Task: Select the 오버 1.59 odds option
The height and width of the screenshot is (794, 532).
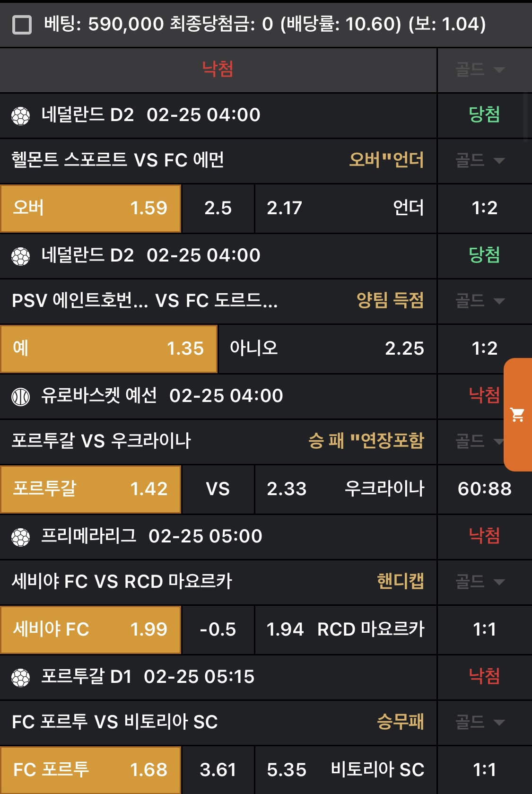Action: click(x=91, y=208)
